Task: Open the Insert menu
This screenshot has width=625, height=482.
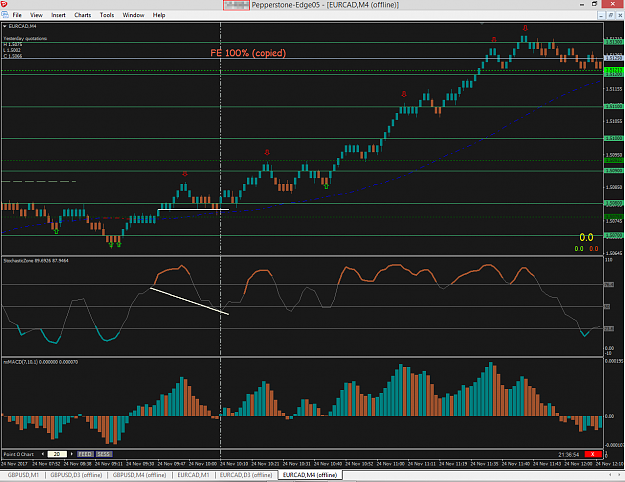Action: (x=58, y=15)
